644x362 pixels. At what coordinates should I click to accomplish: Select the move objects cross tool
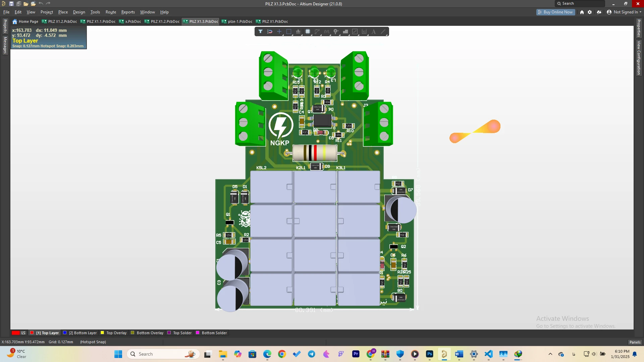tap(279, 32)
